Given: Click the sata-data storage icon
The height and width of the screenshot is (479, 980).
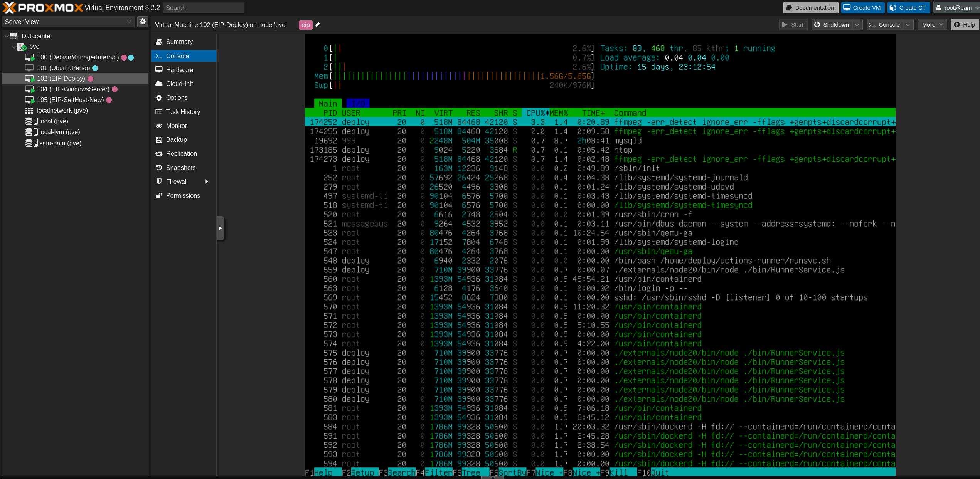Looking at the screenshot, I should [x=31, y=143].
